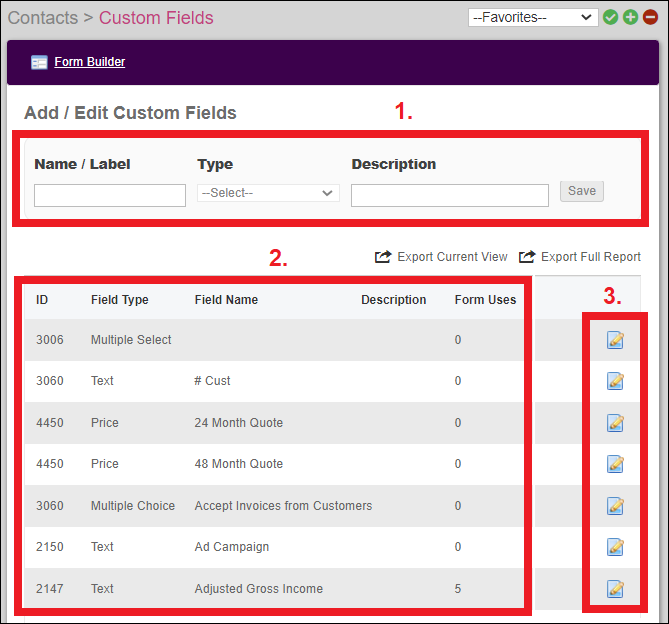Click Export Current View
The width and height of the screenshot is (669, 624).
(441, 257)
